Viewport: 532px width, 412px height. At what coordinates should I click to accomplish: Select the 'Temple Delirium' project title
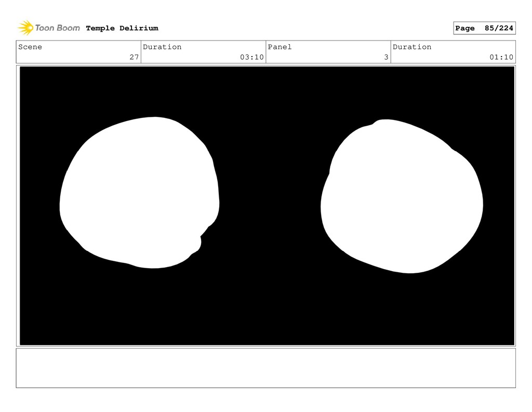122,28
